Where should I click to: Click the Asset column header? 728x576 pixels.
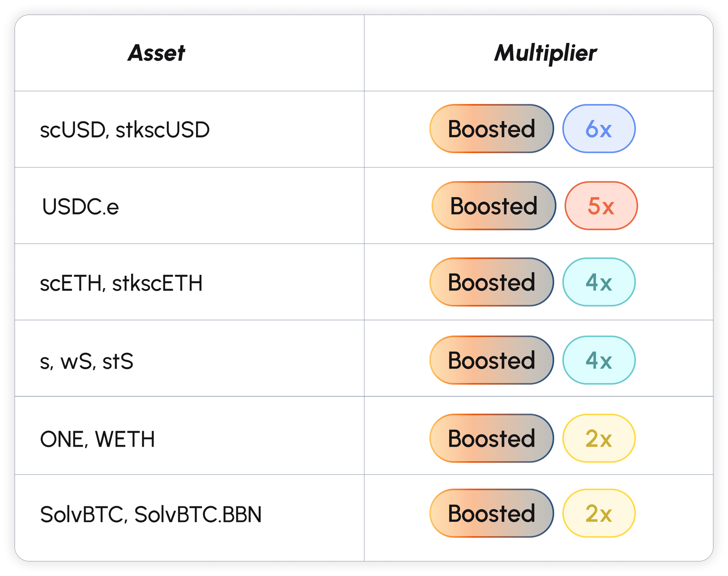(156, 53)
